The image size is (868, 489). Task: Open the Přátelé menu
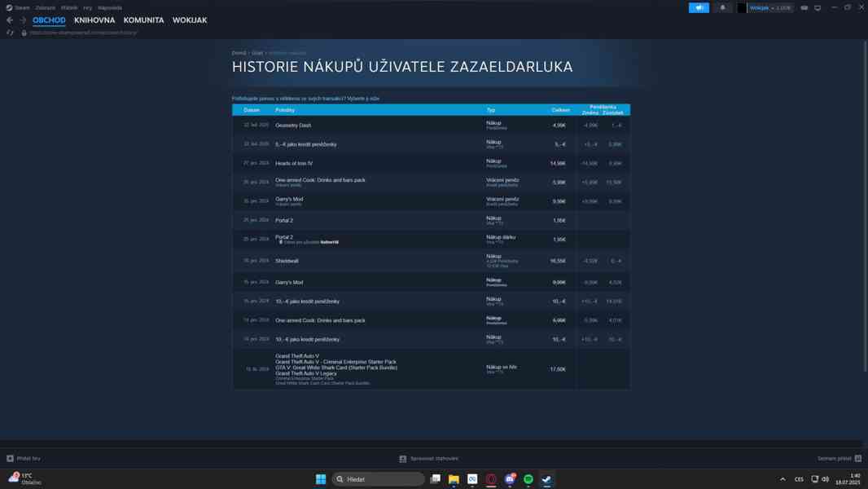pos(69,8)
